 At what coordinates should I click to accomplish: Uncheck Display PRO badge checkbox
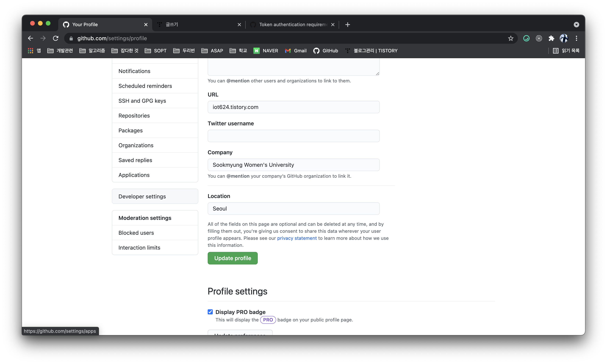(210, 312)
